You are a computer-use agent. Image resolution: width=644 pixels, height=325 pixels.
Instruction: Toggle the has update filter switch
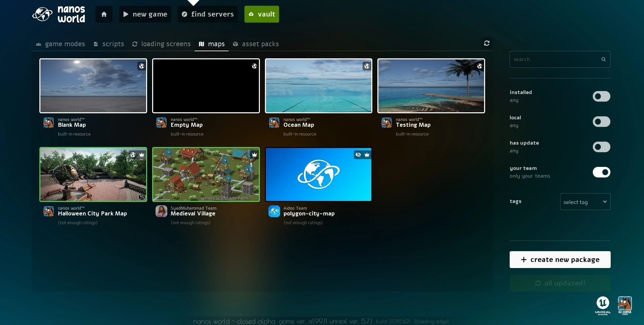(x=601, y=147)
